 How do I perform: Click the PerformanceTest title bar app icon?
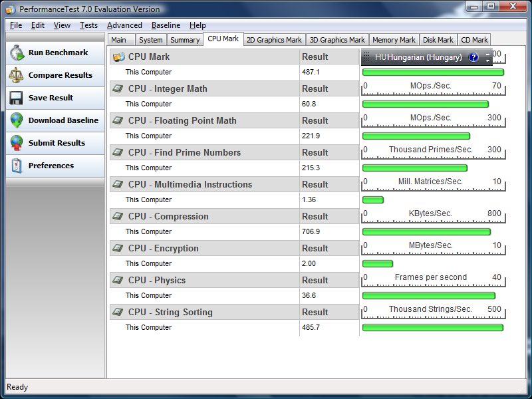click(11, 9)
